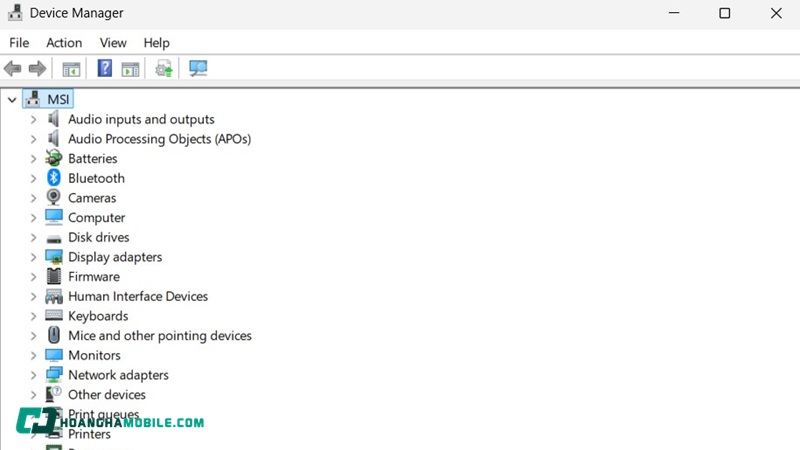Image resolution: width=800 pixels, height=450 pixels.
Task: Click the Computer monitor icon
Action: coord(54,217)
